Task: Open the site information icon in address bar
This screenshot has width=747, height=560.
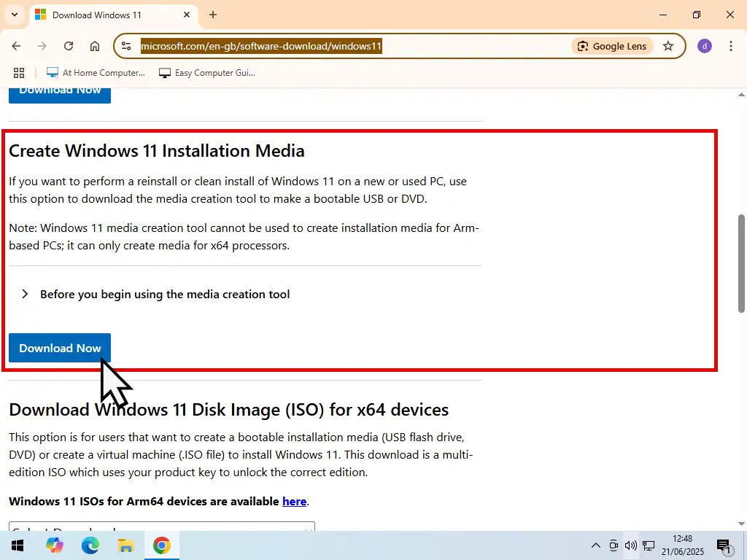Action: (x=126, y=46)
